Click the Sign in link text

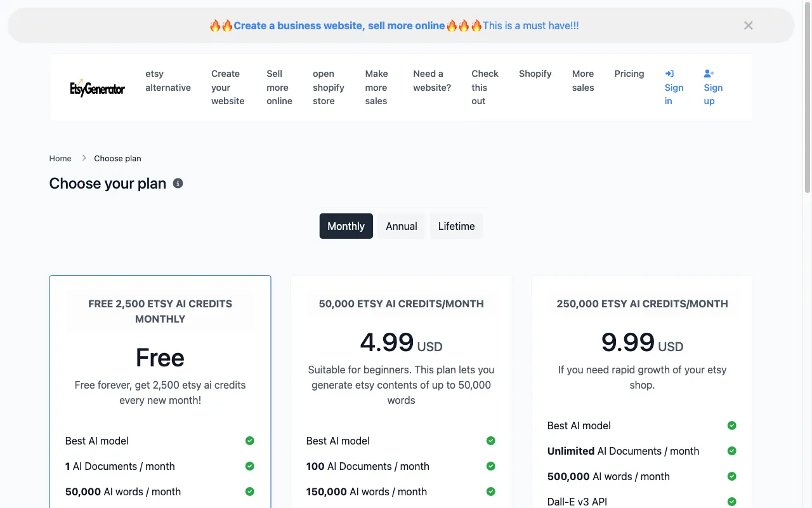(674, 94)
